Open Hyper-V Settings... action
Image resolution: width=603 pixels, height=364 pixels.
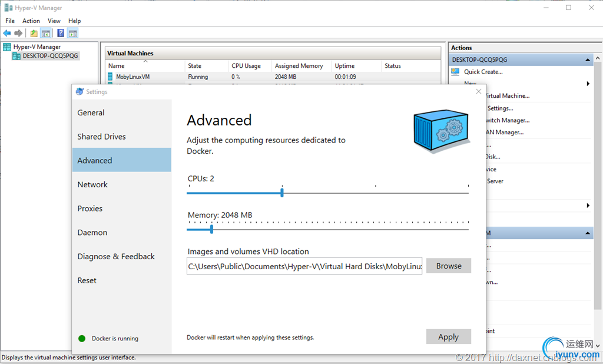500,108
